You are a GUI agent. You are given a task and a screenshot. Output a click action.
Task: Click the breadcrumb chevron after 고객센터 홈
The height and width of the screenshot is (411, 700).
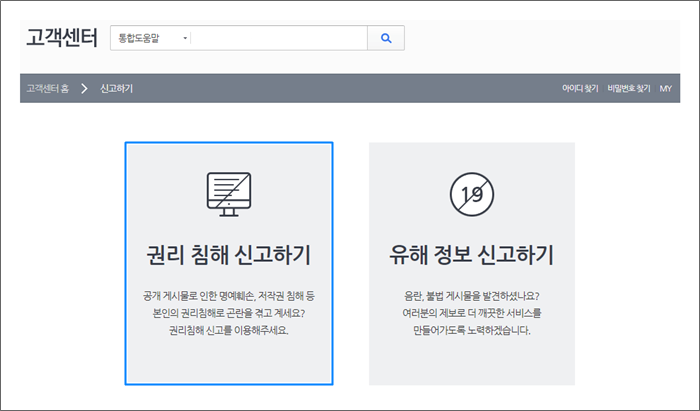(x=84, y=88)
